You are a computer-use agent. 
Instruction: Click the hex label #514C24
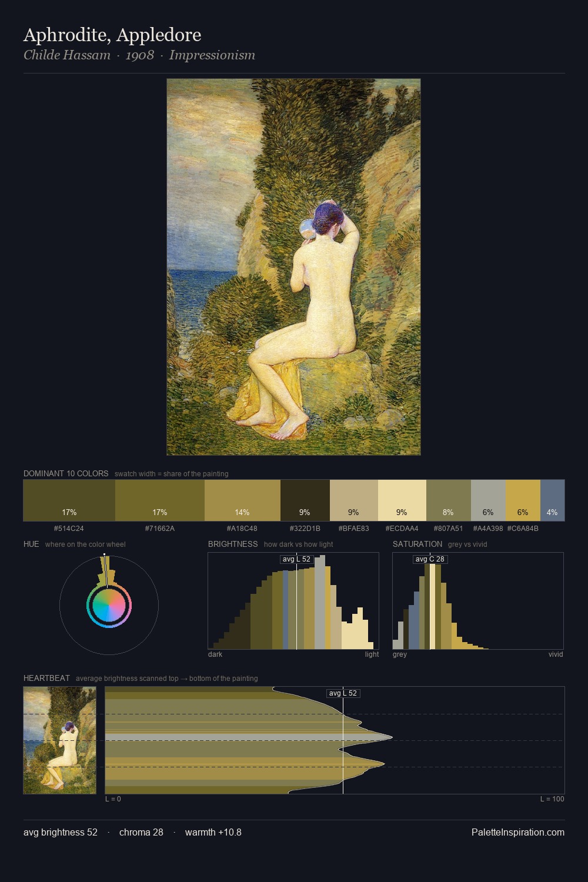pos(69,529)
